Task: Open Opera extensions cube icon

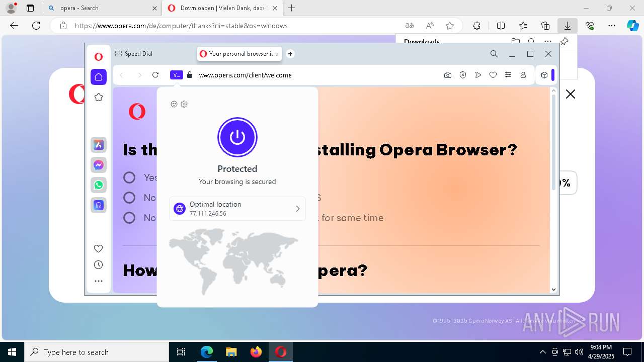Action: tap(544, 75)
